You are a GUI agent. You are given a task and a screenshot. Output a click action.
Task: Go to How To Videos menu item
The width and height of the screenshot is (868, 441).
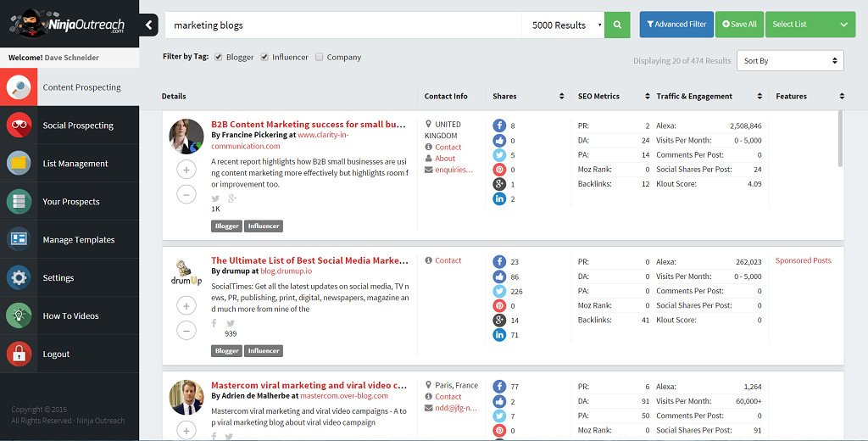point(71,315)
